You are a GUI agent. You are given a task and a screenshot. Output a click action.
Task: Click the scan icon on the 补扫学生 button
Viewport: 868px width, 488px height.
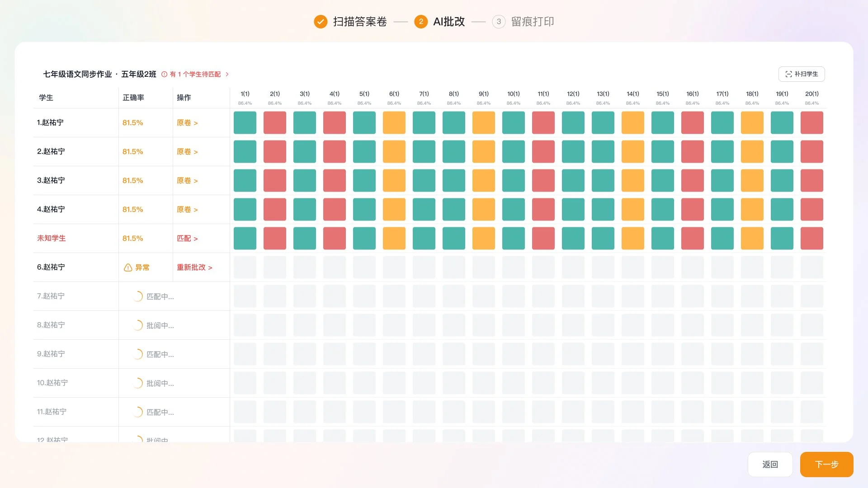[789, 74]
